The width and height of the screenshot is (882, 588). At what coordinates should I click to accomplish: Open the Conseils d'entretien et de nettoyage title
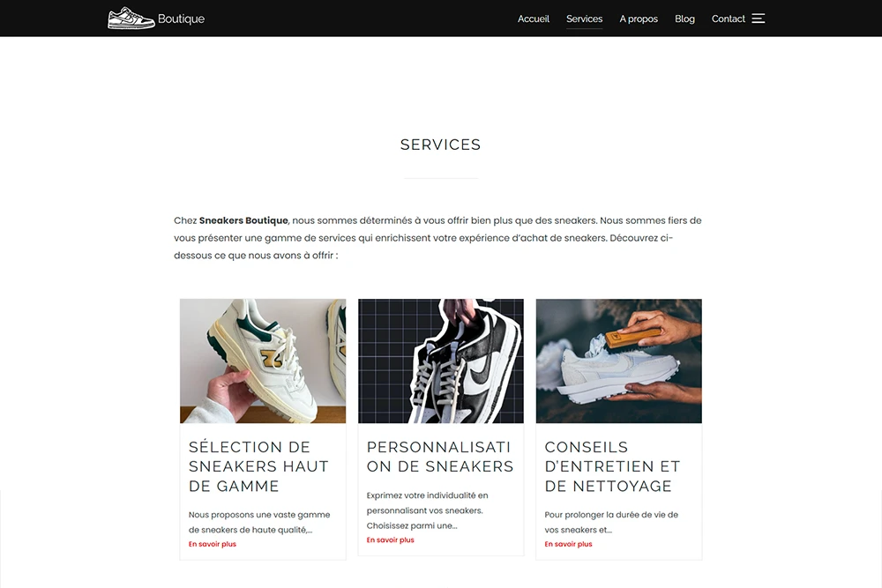612,466
